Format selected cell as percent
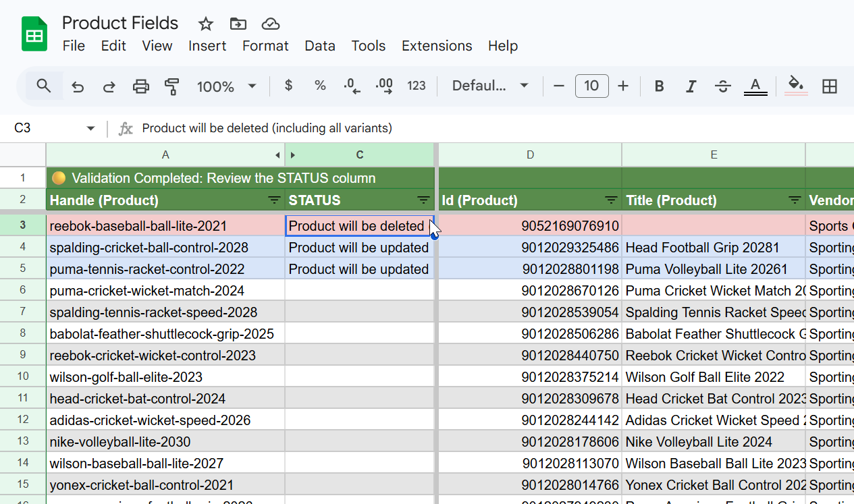This screenshot has height=504, width=854. (320, 86)
